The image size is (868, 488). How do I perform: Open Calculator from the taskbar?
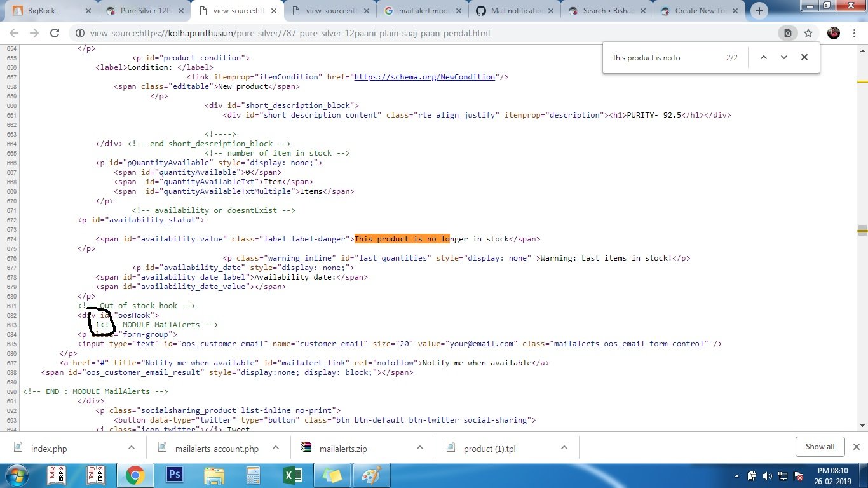pyautogui.click(x=253, y=475)
